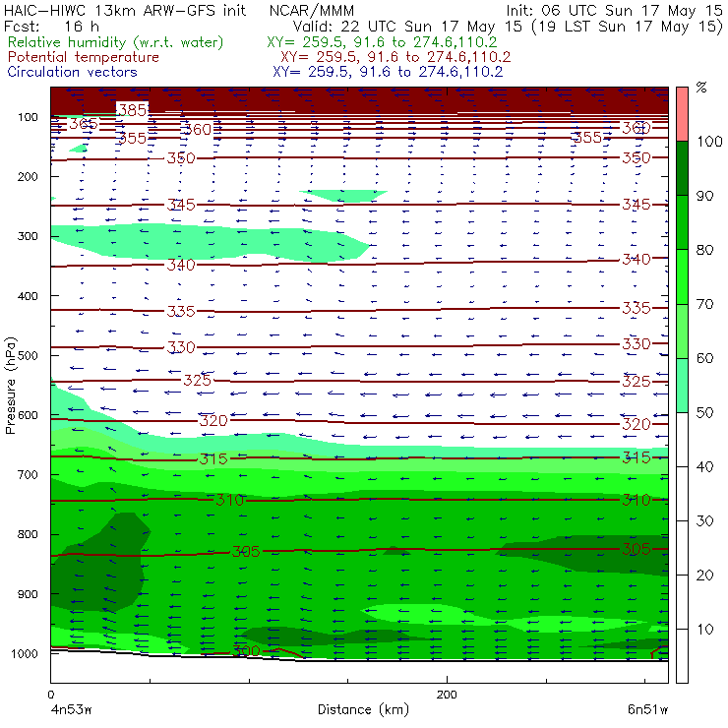Click the color bar '50' label

pyautogui.click(x=704, y=412)
